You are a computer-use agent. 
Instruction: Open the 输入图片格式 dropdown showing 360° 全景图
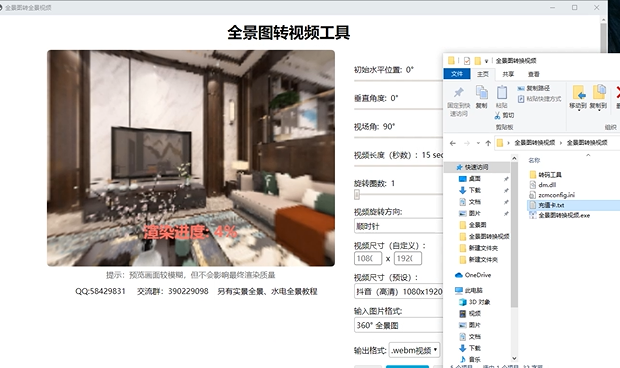coord(399,325)
